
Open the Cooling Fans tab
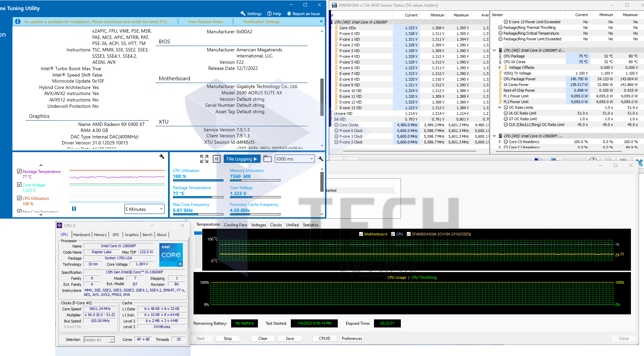(235, 225)
